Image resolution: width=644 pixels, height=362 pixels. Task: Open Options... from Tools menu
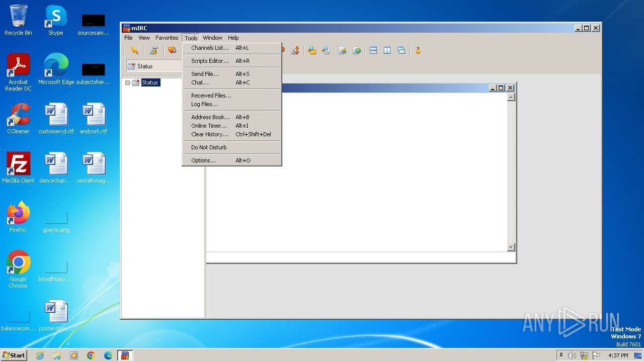tap(231, 160)
